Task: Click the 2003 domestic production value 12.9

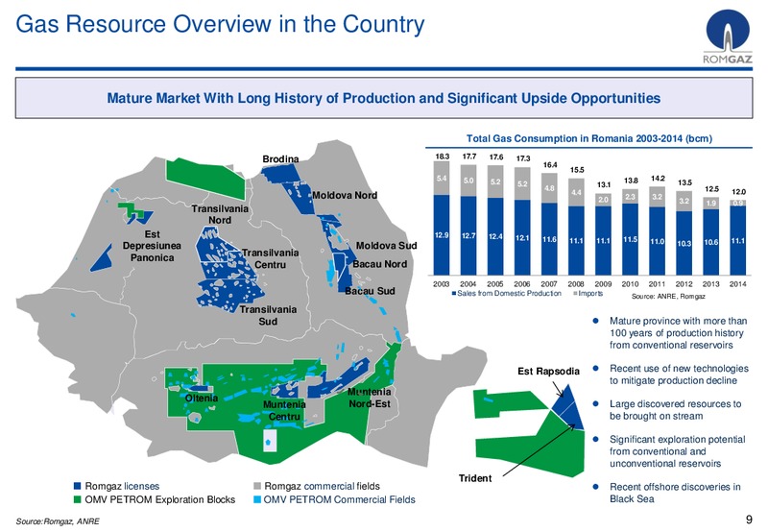Action: point(442,235)
